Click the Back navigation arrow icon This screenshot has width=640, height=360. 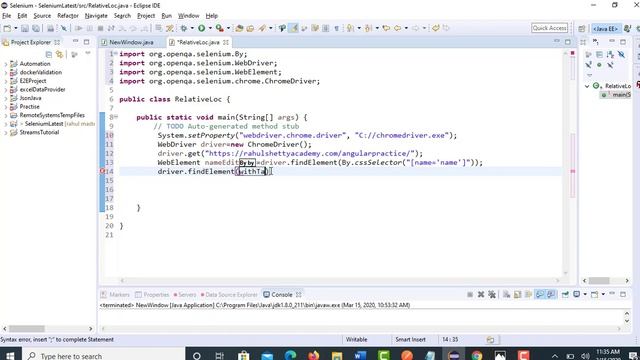(x=397, y=28)
